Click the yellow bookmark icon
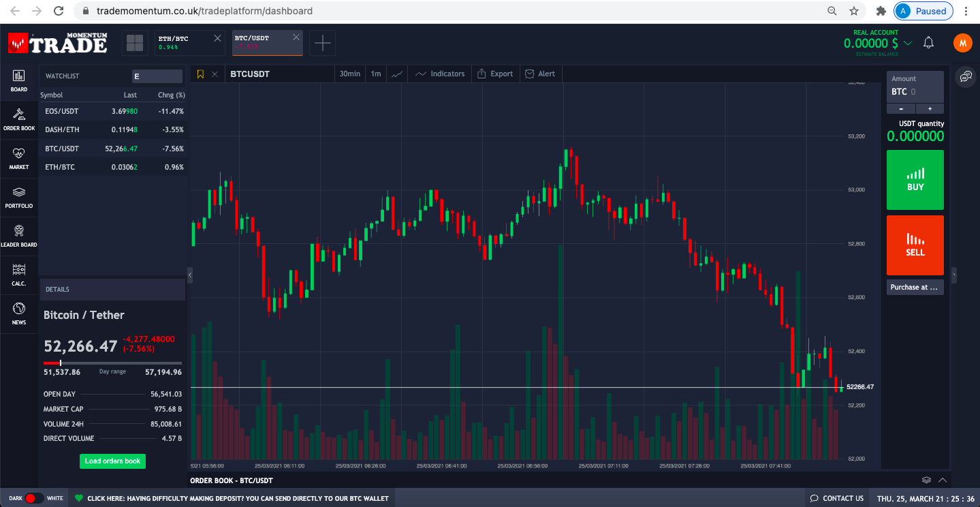This screenshot has height=507, width=980. (x=200, y=74)
